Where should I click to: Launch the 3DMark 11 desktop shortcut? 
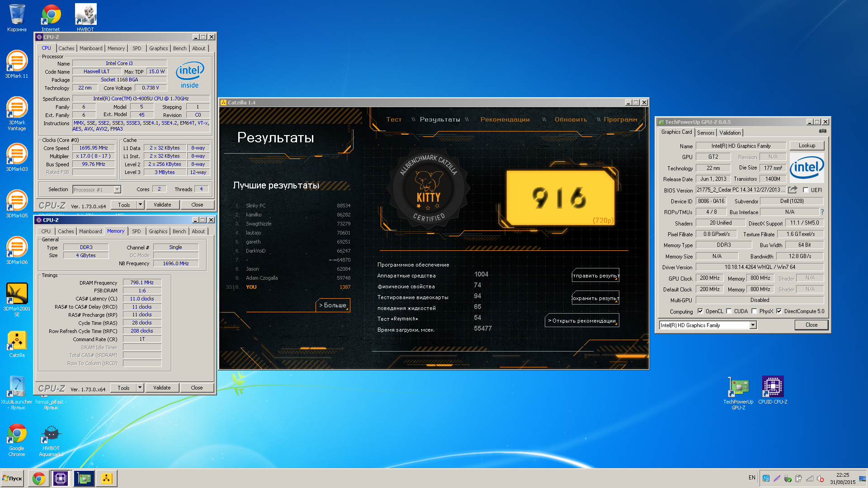click(17, 64)
